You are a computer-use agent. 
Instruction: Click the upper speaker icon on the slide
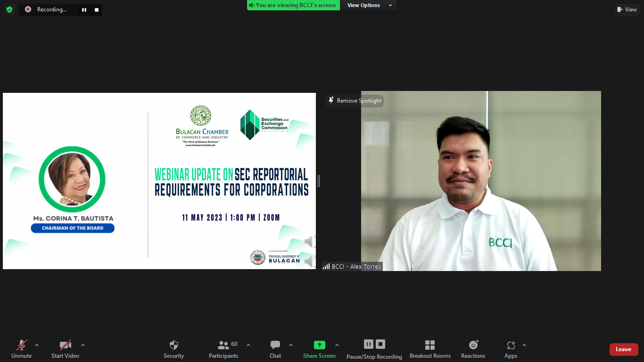[x=309, y=242]
